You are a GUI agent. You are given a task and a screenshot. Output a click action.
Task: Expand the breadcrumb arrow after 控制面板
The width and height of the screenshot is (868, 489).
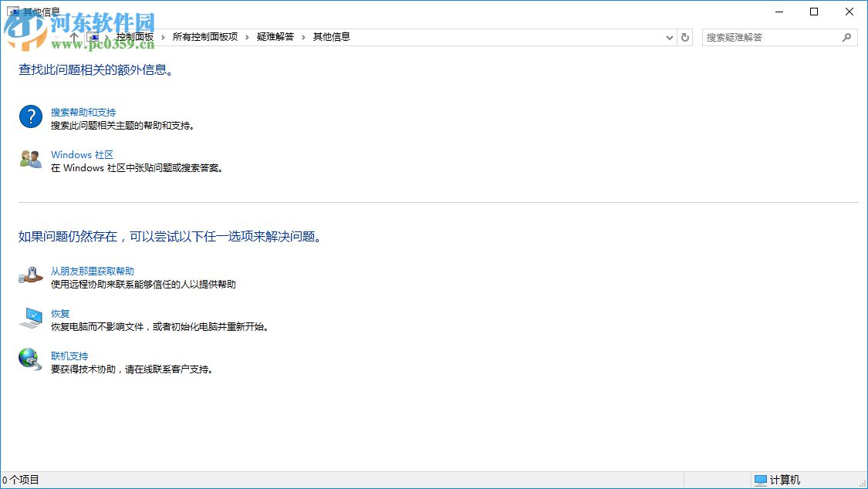click(162, 36)
